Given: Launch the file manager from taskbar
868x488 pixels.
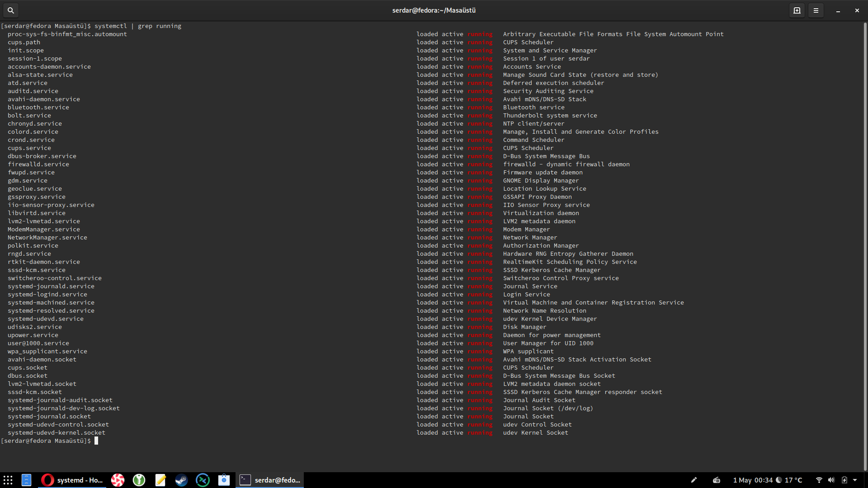Looking at the screenshot, I should tap(27, 480).
